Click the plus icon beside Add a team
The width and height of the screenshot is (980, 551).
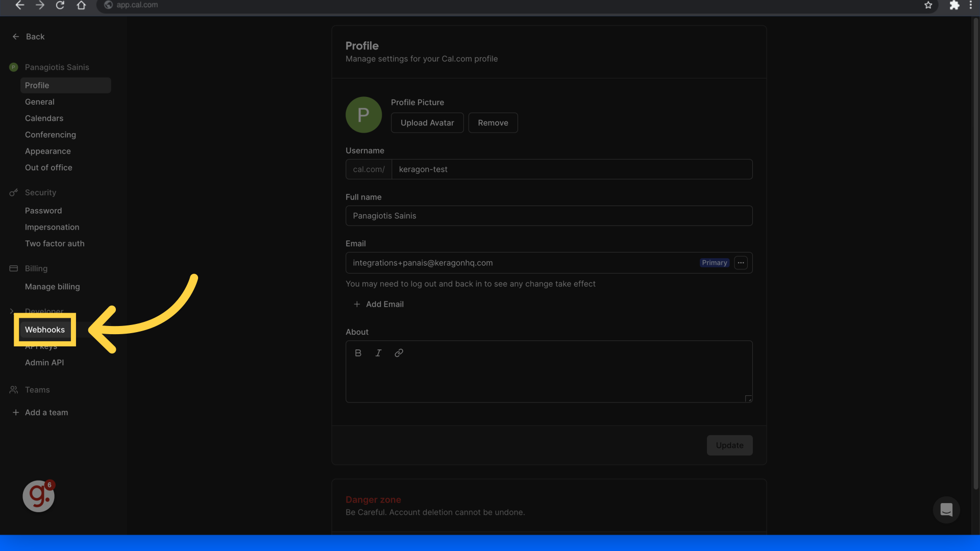point(16,413)
